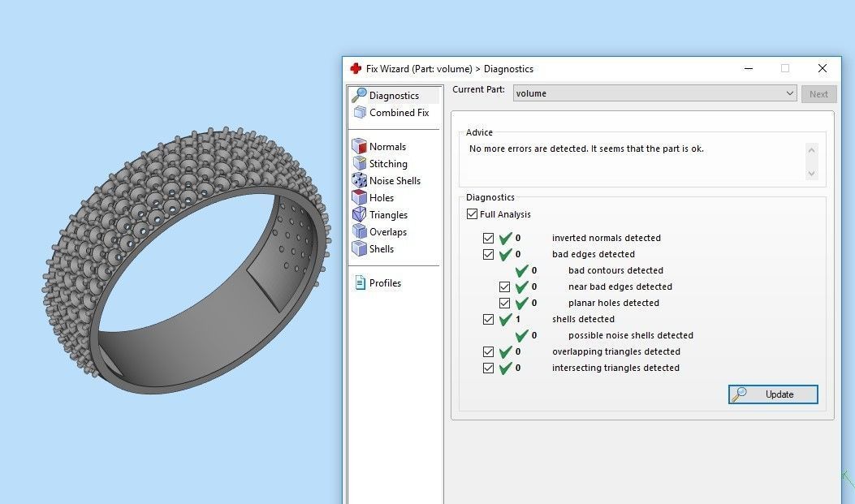This screenshot has width=855, height=504.
Task: Click green checkmark beside planar holes detected
Action: pos(522,303)
